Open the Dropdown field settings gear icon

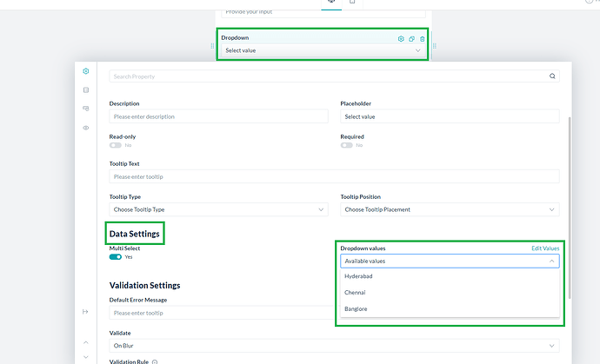coord(401,39)
